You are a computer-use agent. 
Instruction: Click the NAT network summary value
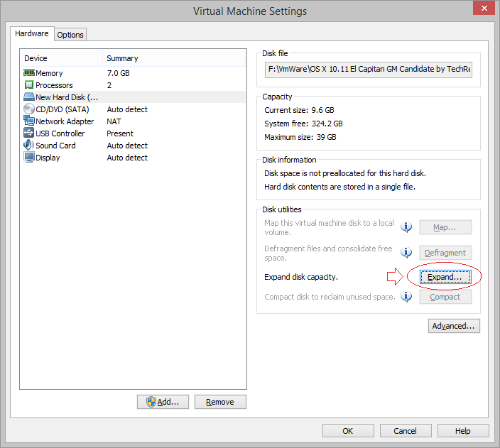coord(114,121)
